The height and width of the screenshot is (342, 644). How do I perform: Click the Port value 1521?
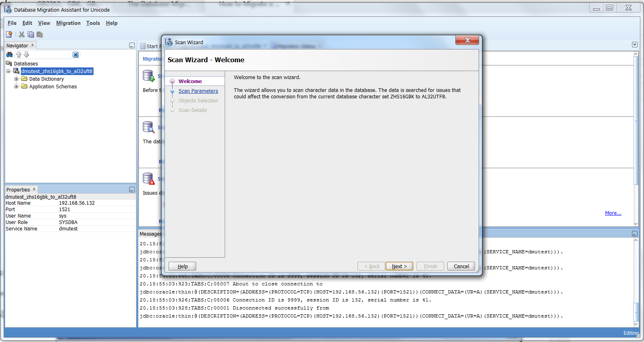(64, 210)
